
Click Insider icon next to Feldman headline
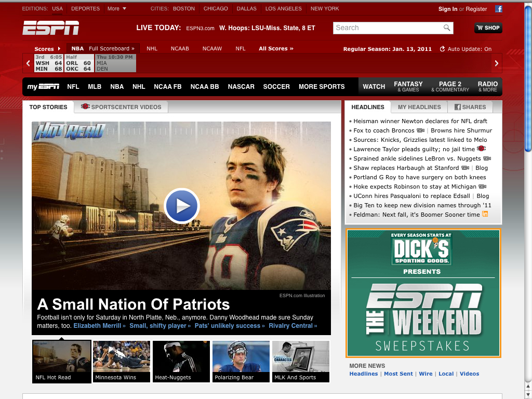[485, 214]
